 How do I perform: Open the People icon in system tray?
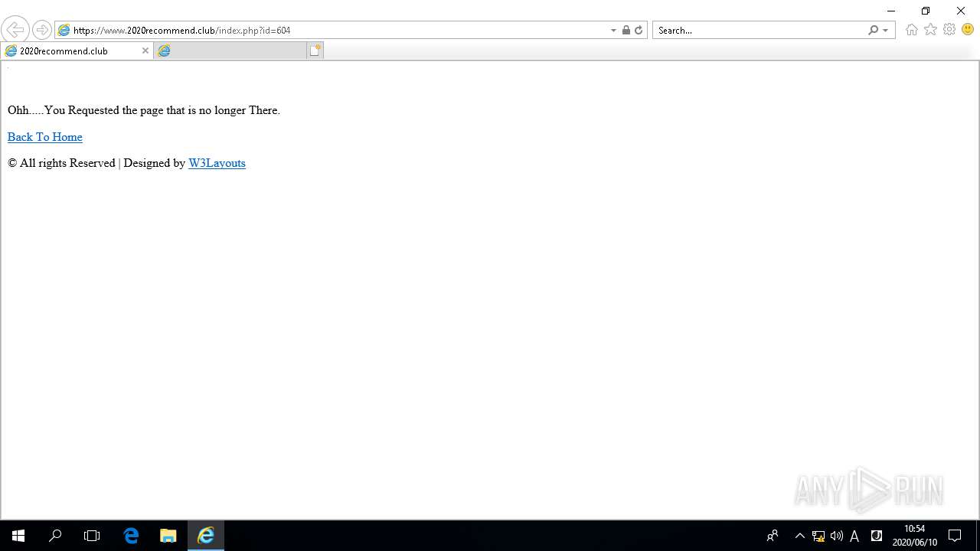pos(773,536)
